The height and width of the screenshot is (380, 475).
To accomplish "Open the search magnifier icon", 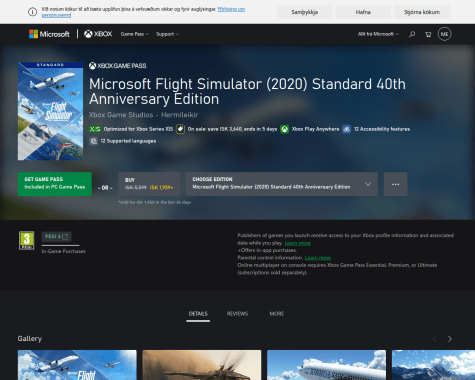I will point(412,34).
